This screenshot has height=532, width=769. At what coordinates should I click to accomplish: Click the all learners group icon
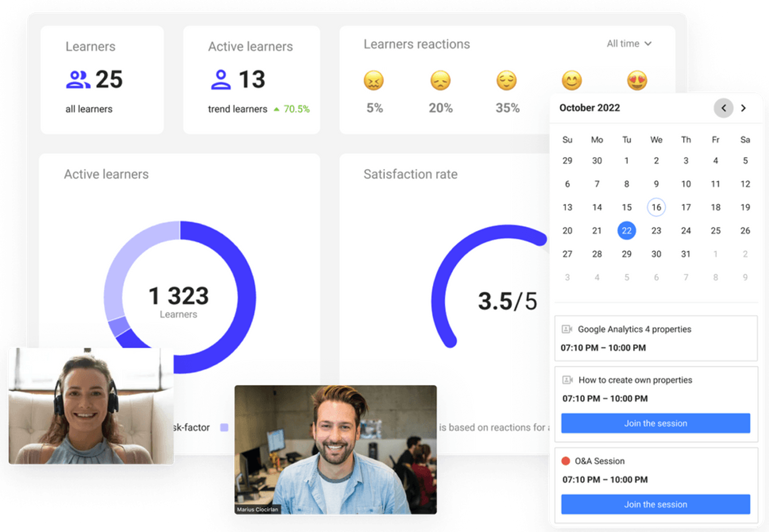coord(78,80)
